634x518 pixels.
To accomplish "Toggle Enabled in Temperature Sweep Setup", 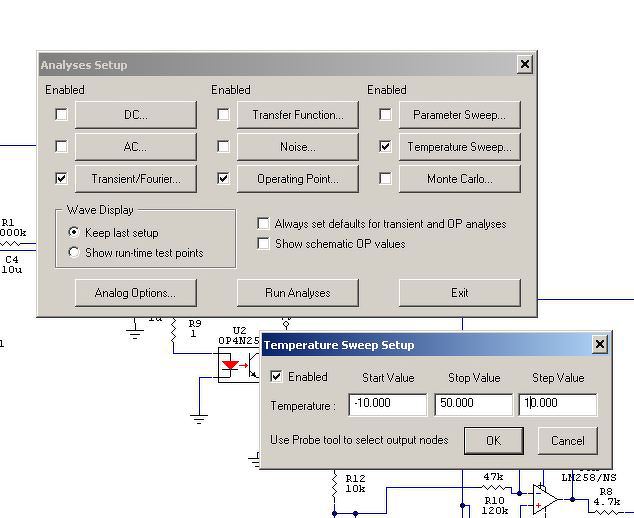I will point(276,376).
